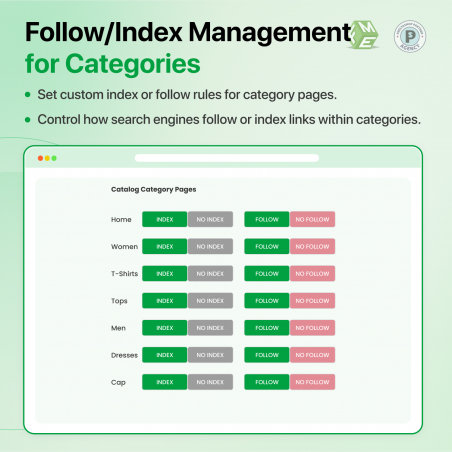
Task: Click the yellow window dot
Action: 47,158
